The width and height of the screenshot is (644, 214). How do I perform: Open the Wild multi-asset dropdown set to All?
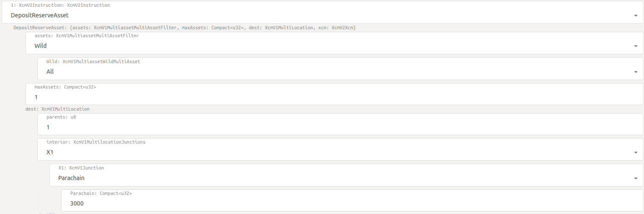pyautogui.click(x=340, y=69)
